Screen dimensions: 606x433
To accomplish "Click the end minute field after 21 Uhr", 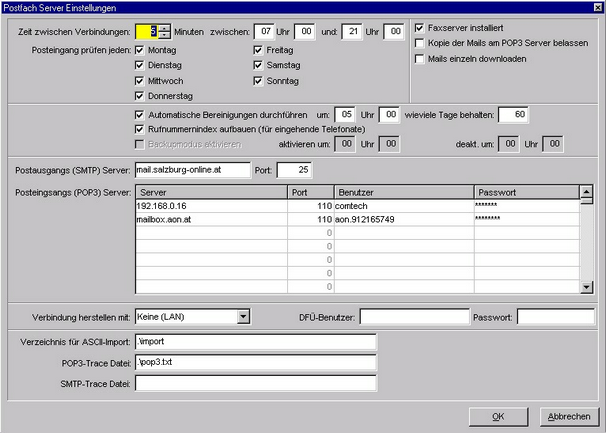I will (x=394, y=32).
